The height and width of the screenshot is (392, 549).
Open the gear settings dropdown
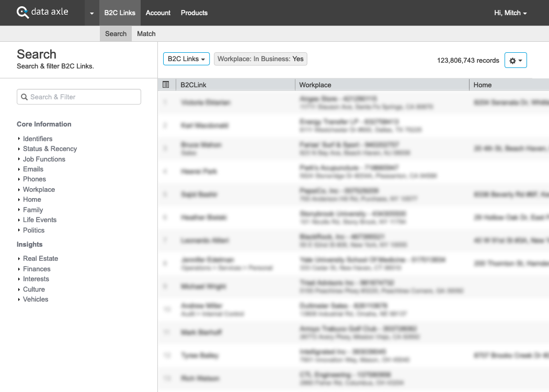pyautogui.click(x=516, y=61)
